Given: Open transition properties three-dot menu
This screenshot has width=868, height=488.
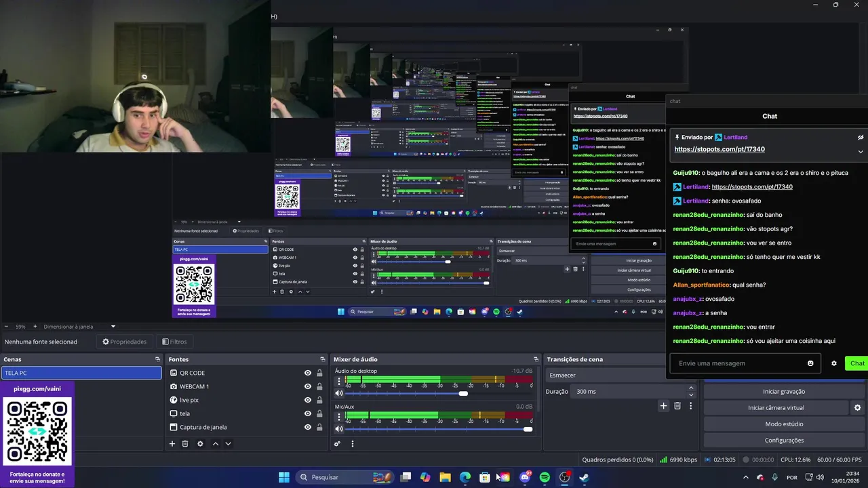Looking at the screenshot, I should tap(690, 406).
